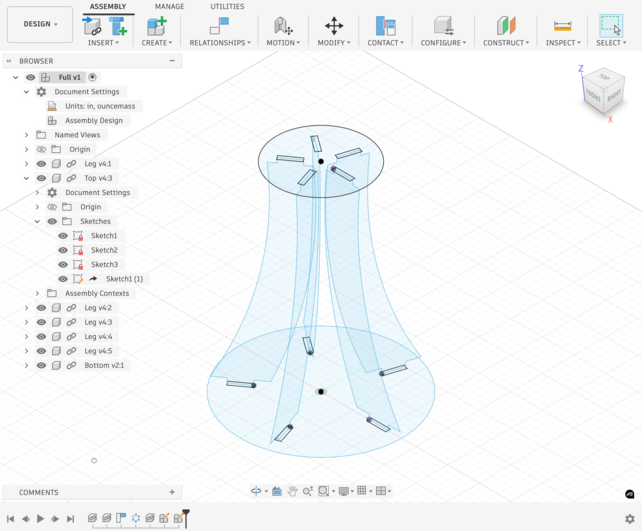The height and width of the screenshot is (531, 642).
Task: Open the DESIGN workspace dropdown
Action: point(40,24)
